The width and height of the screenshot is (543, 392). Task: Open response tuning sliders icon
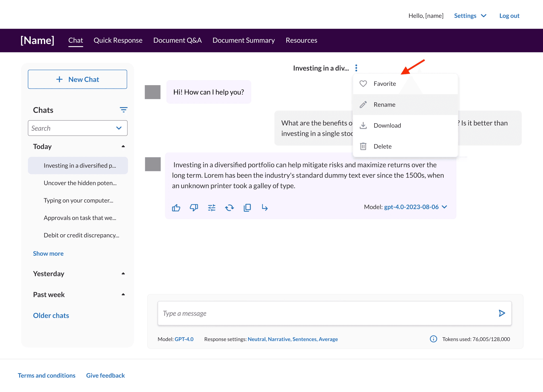pos(212,207)
